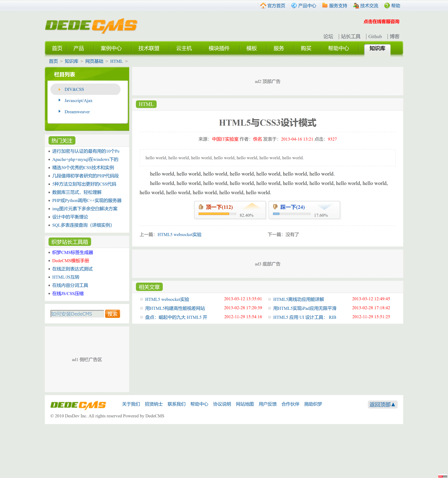448x478 pixels.
Task: Click the orange arrow beside DIV&CSS
Action: (x=59, y=89)
